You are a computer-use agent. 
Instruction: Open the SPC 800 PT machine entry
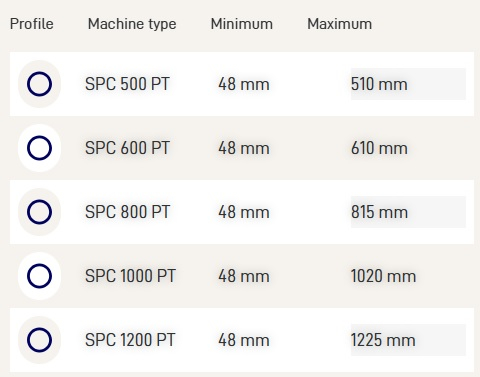[127, 212]
